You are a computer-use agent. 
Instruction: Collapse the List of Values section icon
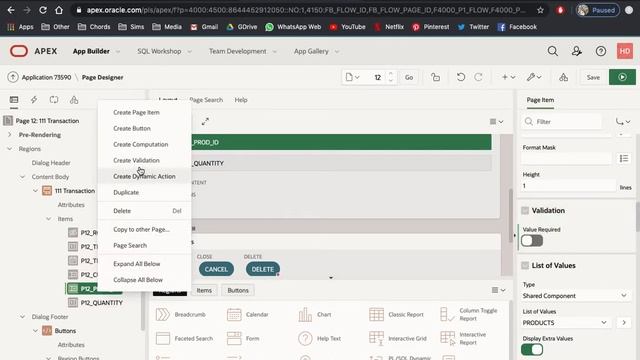point(525,265)
